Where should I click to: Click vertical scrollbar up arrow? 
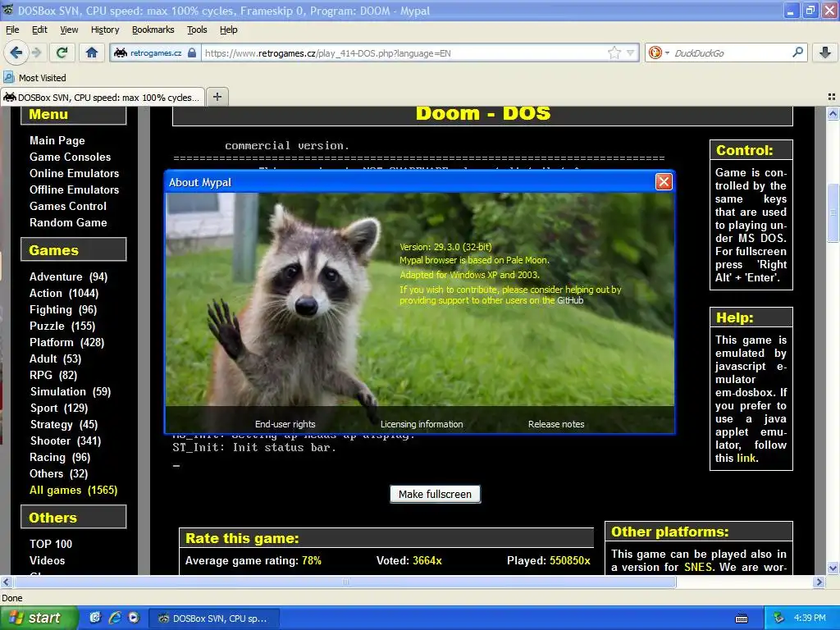click(833, 113)
